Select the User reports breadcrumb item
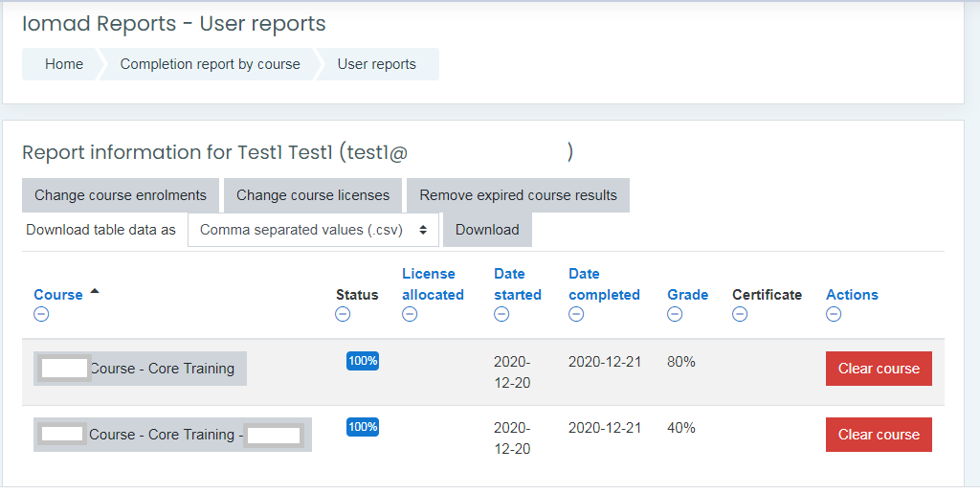 (x=377, y=64)
